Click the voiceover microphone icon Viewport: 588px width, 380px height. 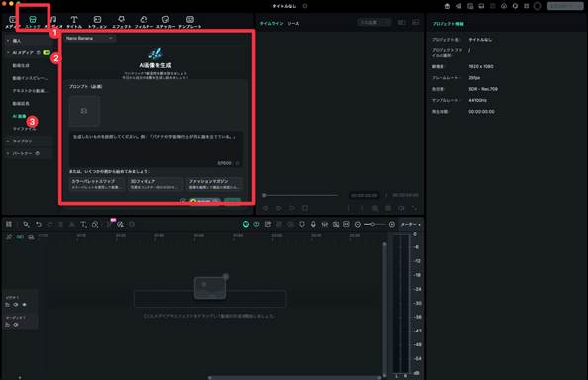pyautogui.click(x=313, y=224)
